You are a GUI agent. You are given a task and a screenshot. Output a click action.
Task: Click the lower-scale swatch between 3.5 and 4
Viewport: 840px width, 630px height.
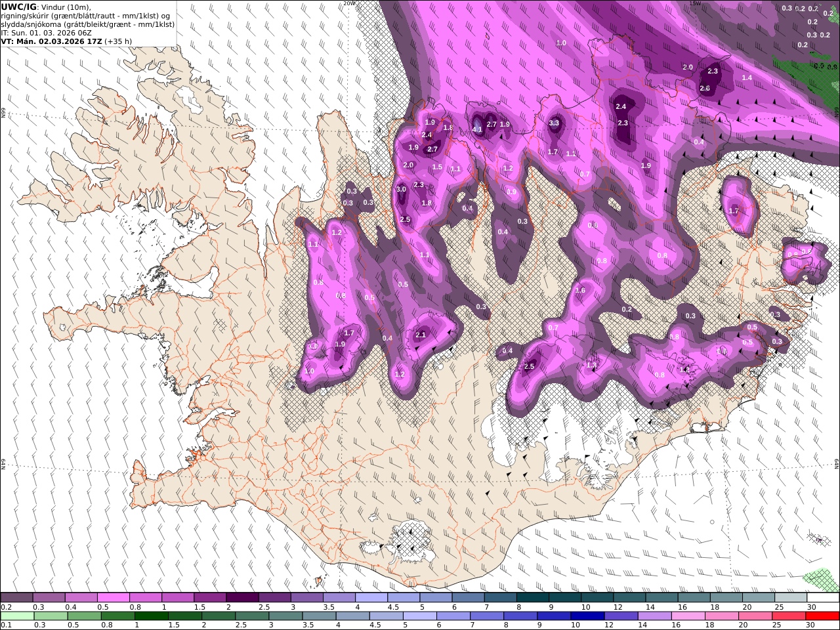[x=319, y=616]
